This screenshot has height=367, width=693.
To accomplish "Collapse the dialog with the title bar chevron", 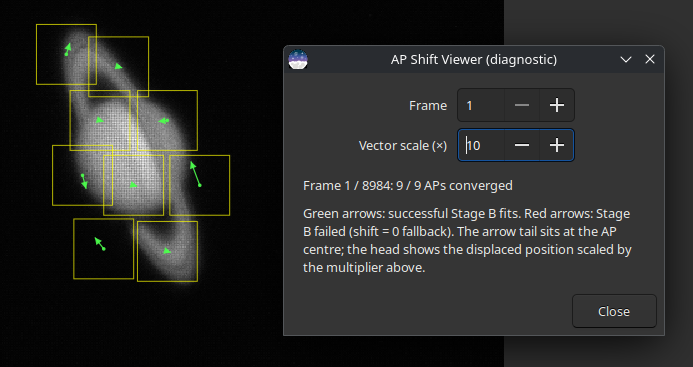I will (626, 59).
